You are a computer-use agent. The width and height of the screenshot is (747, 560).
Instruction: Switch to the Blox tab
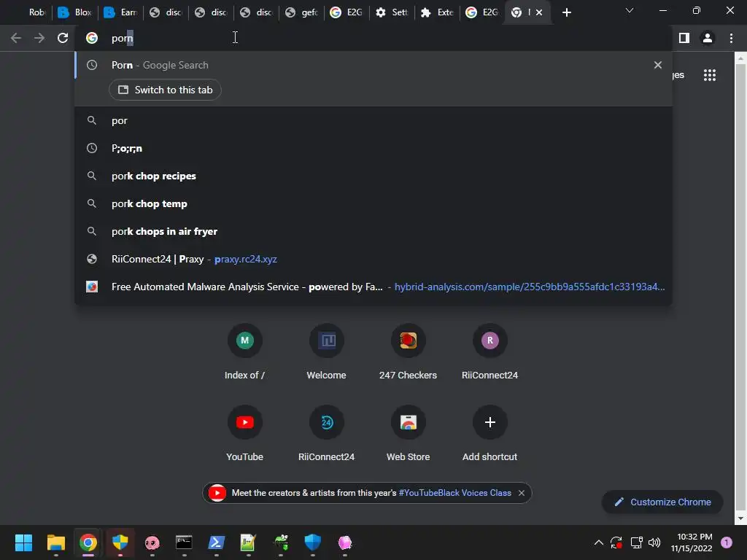click(x=75, y=12)
